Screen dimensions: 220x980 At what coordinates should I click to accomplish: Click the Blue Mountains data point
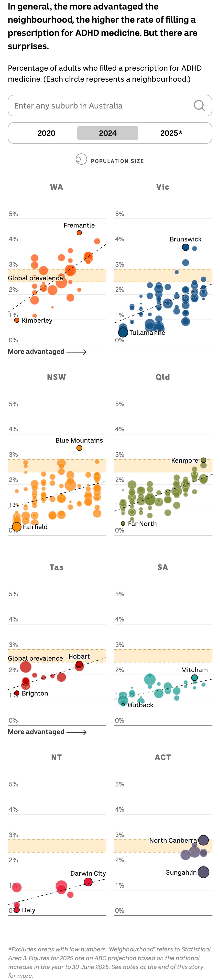[79, 448]
